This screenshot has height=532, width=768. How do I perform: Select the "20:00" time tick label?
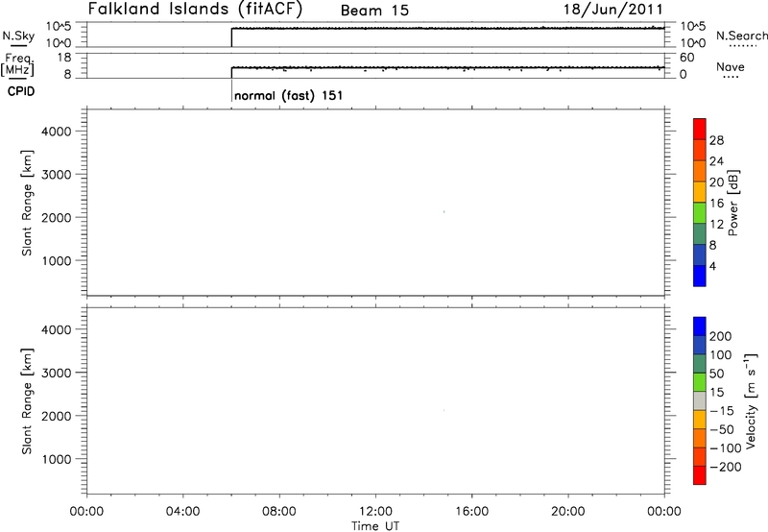568,512
